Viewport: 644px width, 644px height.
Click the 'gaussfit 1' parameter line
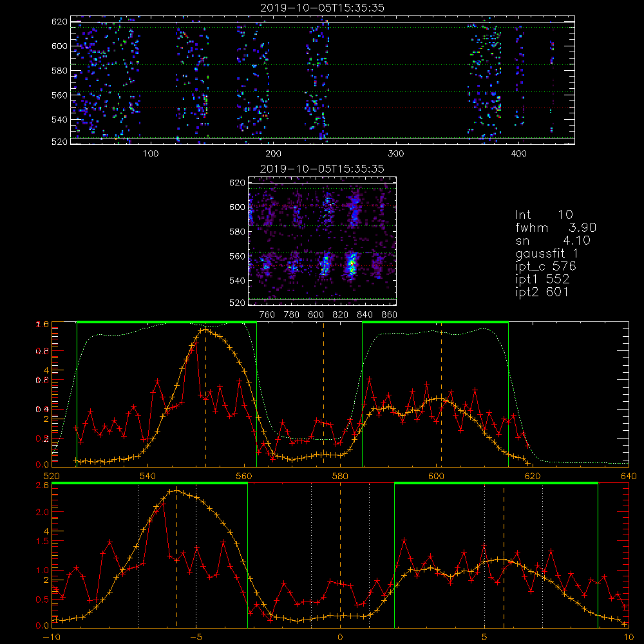547,253
